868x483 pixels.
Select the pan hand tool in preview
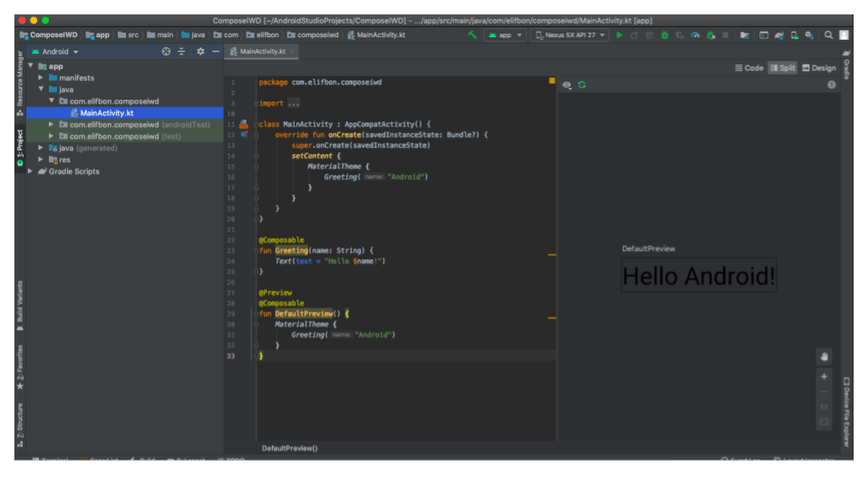[824, 356]
